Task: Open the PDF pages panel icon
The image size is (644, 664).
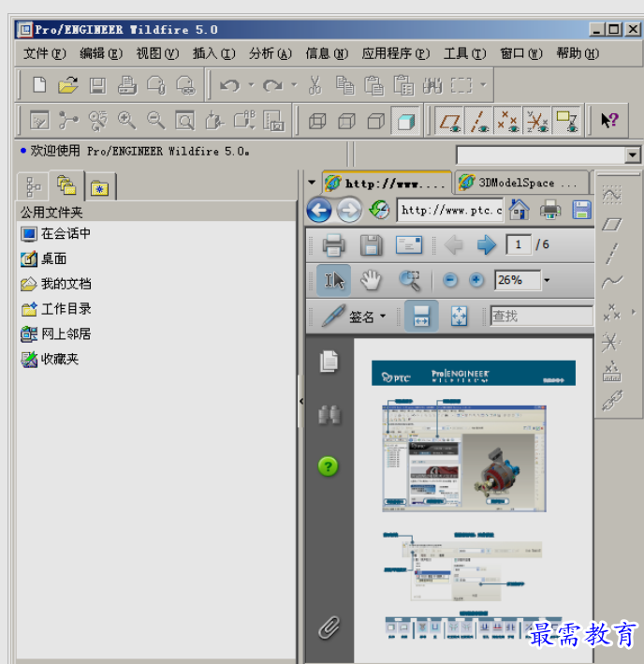Action: pyautogui.click(x=329, y=362)
